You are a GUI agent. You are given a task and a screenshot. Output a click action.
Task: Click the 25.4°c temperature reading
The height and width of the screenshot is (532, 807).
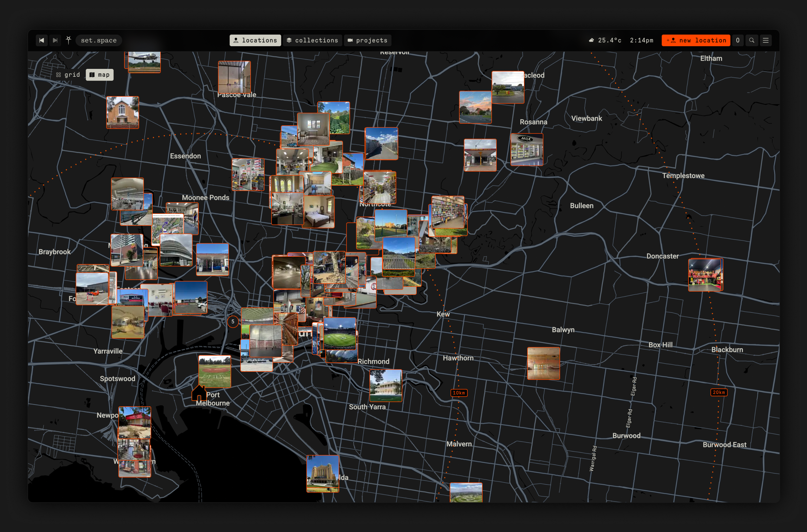[610, 40]
